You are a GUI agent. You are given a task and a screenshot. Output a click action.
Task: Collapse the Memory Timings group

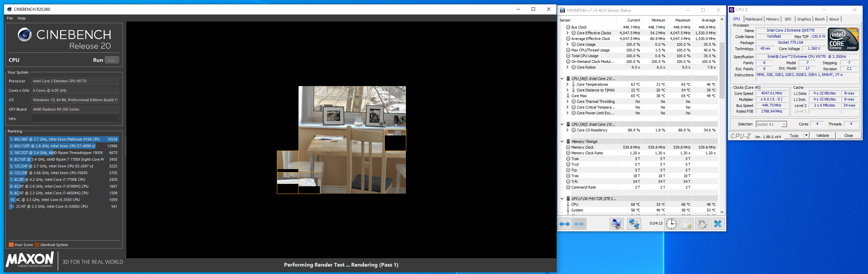562,142
